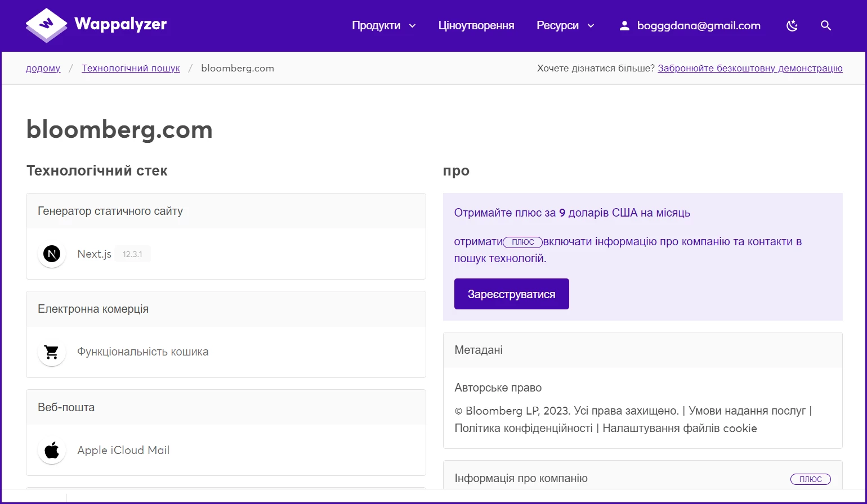The image size is (867, 504).
Task: Go to додому breadcrumb link
Action: click(x=43, y=68)
